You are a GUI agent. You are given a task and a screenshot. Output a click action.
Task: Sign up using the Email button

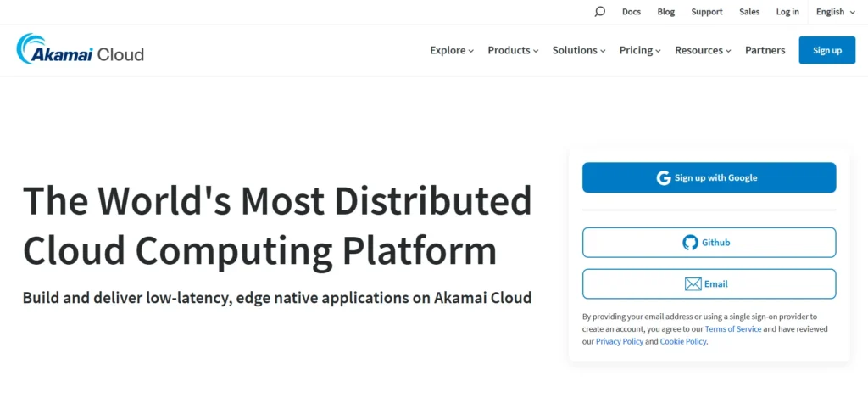[x=709, y=283]
